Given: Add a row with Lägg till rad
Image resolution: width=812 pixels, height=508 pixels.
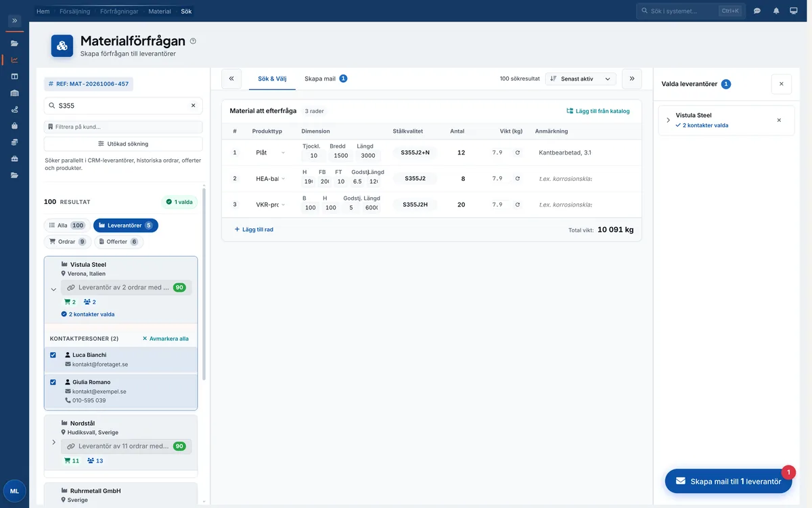Looking at the screenshot, I should (x=254, y=230).
